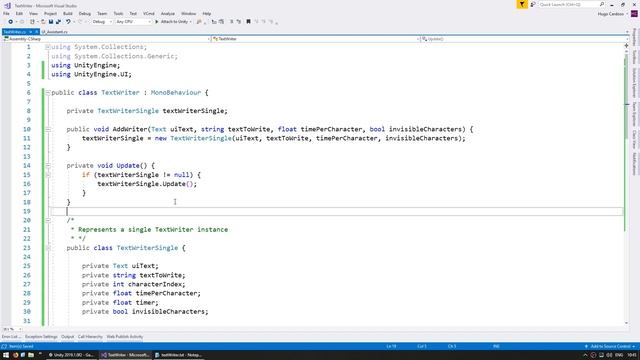
Task: Collapse the TextWriter class at line 6
Action: (48, 93)
